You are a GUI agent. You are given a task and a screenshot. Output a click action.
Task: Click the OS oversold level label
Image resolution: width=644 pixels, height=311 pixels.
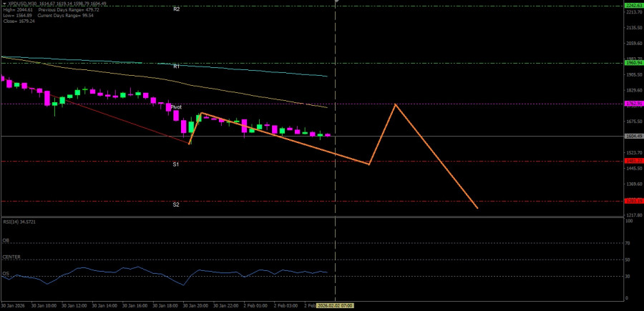click(x=6, y=273)
